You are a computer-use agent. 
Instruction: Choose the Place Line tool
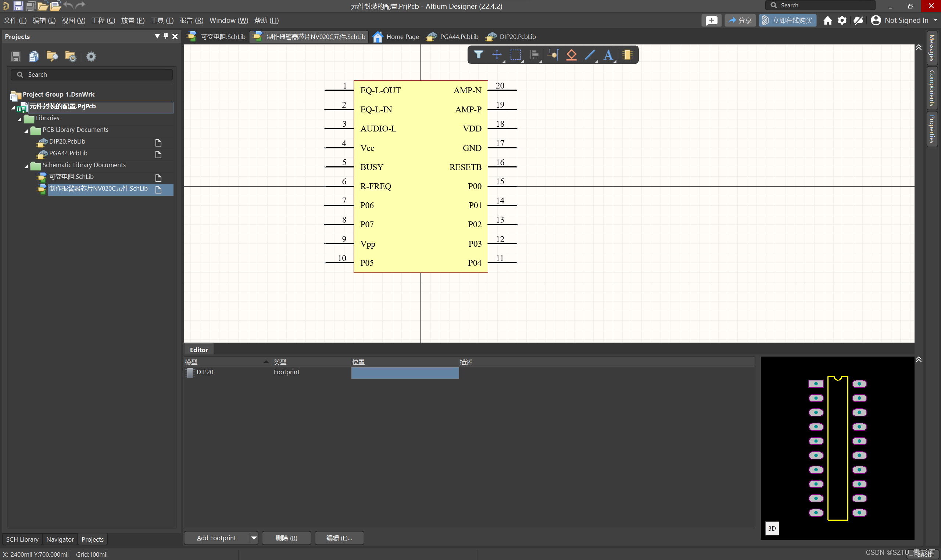pyautogui.click(x=590, y=55)
